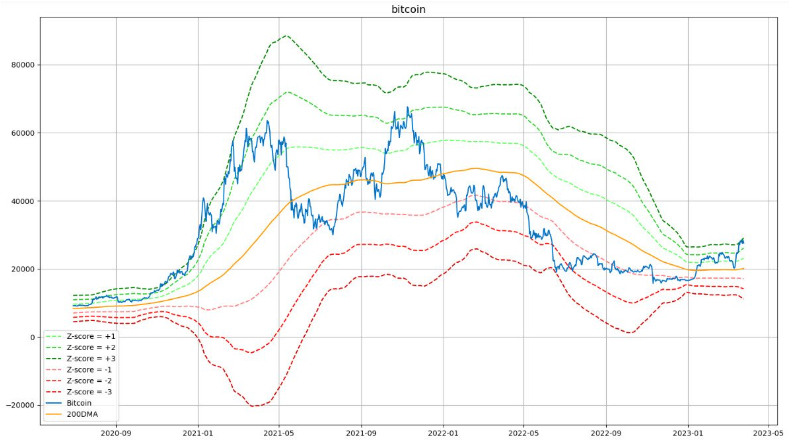
Task: Click x-axis label "2021-09"
Action: (362, 433)
